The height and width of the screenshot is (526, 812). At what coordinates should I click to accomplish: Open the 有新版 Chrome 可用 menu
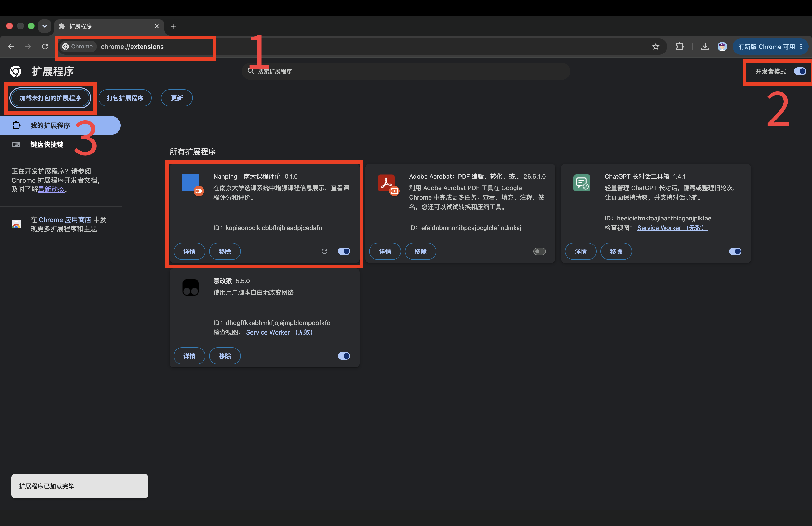[x=770, y=46]
